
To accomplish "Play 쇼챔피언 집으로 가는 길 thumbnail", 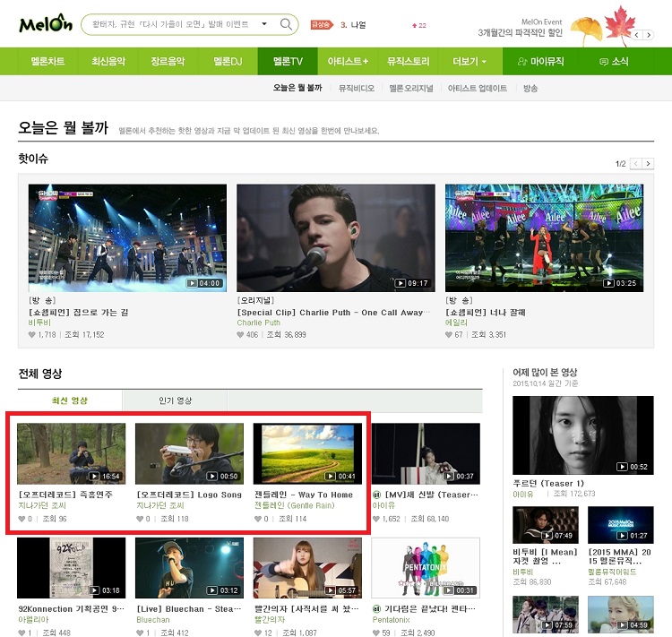I will 127,238.
